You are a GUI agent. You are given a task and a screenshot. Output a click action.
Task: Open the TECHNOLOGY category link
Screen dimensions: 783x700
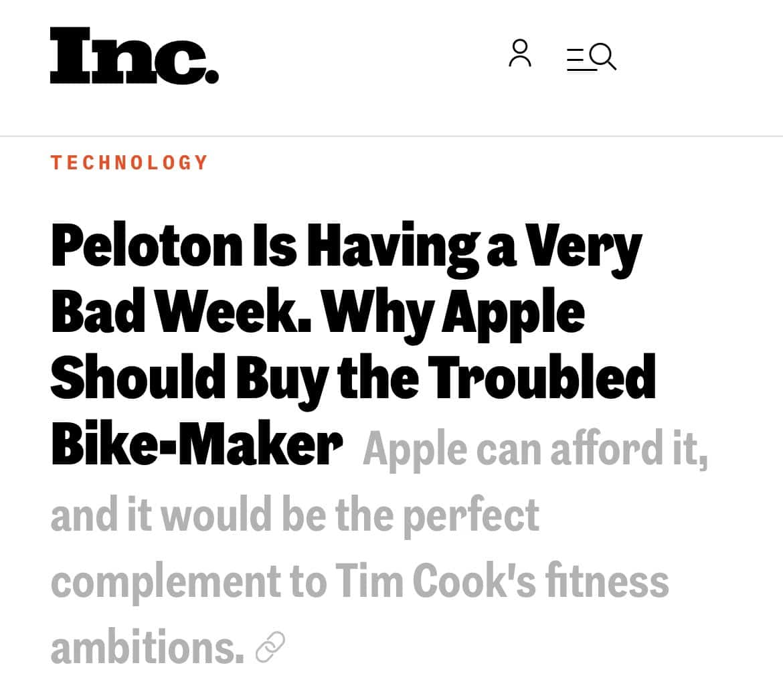pyautogui.click(x=130, y=163)
